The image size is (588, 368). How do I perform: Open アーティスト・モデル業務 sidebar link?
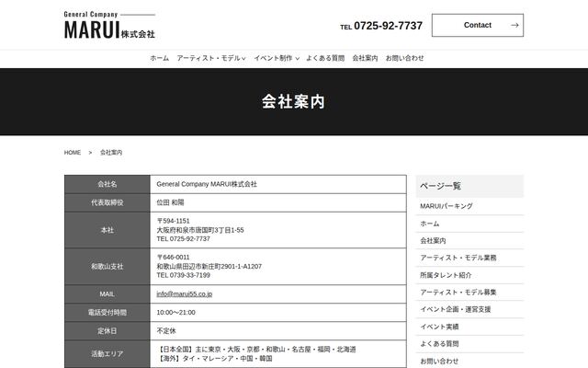coord(458,258)
